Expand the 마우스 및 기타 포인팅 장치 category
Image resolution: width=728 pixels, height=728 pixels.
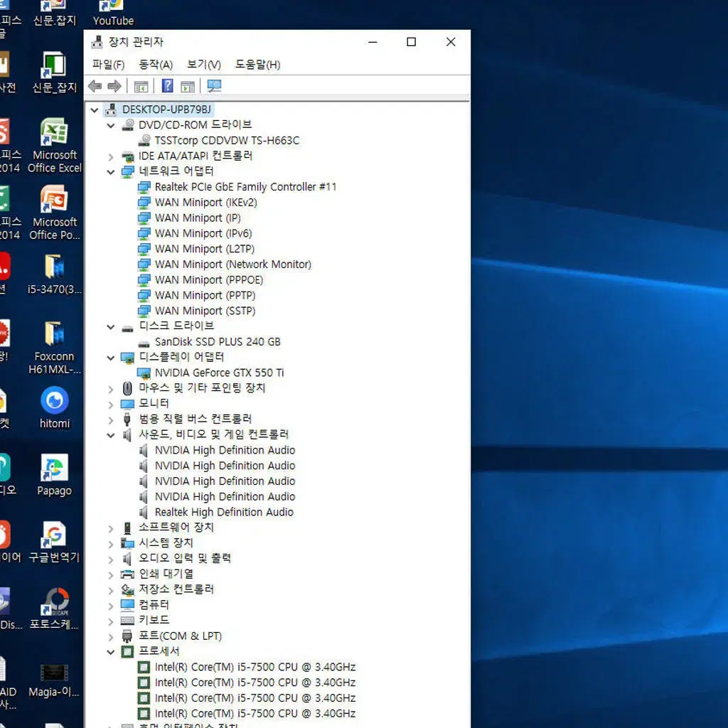pos(110,389)
